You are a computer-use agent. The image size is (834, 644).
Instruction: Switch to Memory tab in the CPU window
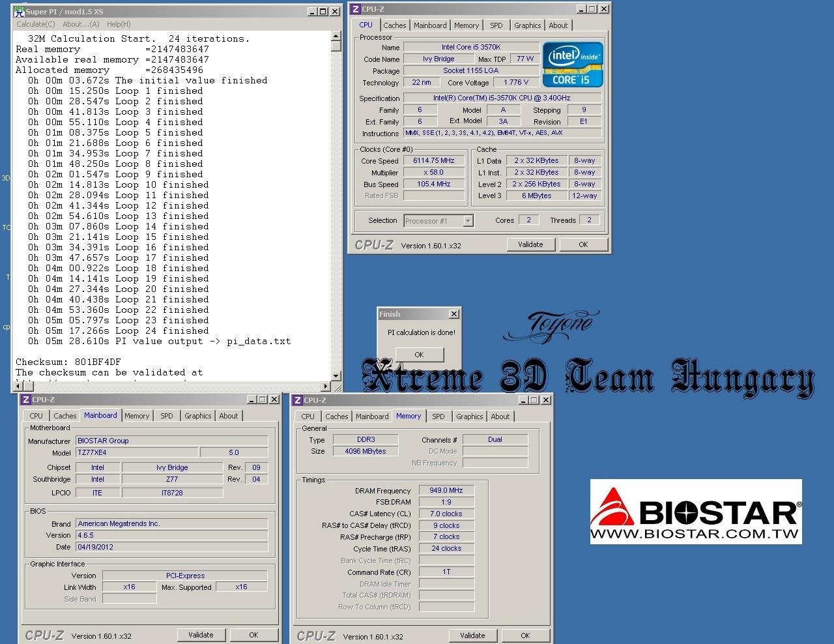pos(467,25)
